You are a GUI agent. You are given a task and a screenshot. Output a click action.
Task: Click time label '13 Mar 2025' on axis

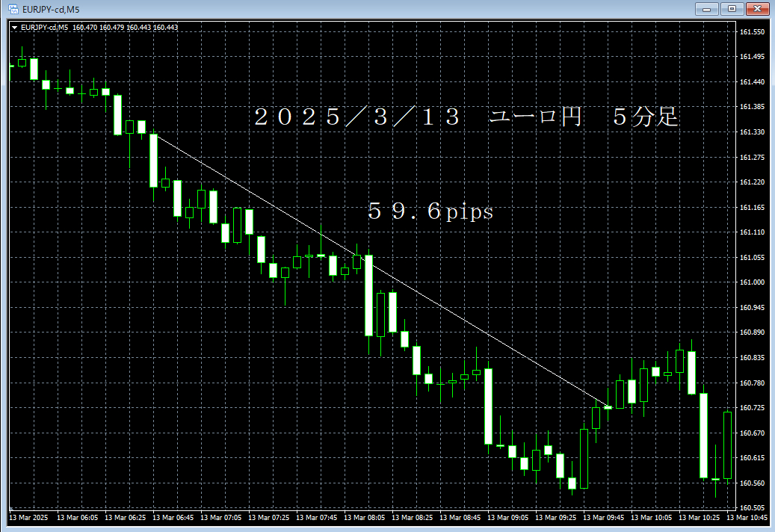pyautogui.click(x=28, y=518)
